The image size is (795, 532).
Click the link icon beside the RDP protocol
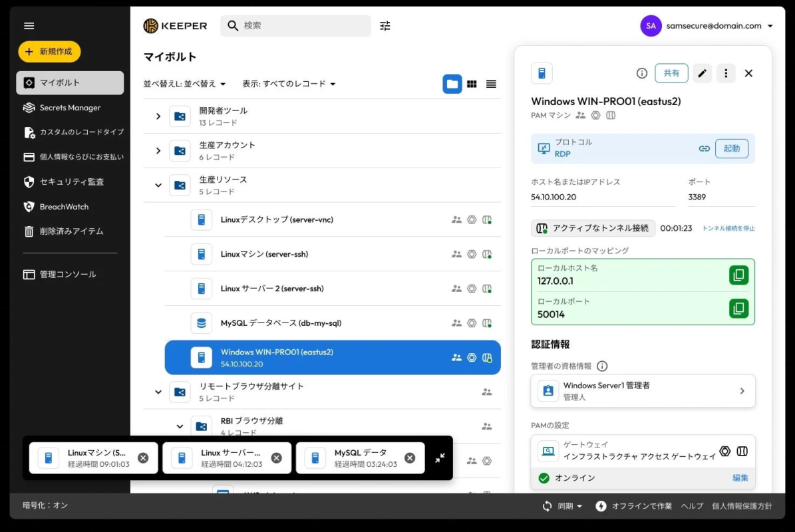click(x=705, y=148)
